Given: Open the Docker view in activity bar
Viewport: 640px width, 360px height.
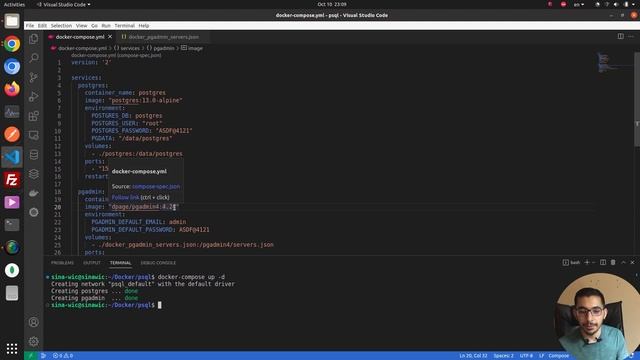Looking at the screenshot, I should pyautogui.click(x=34, y=193).
